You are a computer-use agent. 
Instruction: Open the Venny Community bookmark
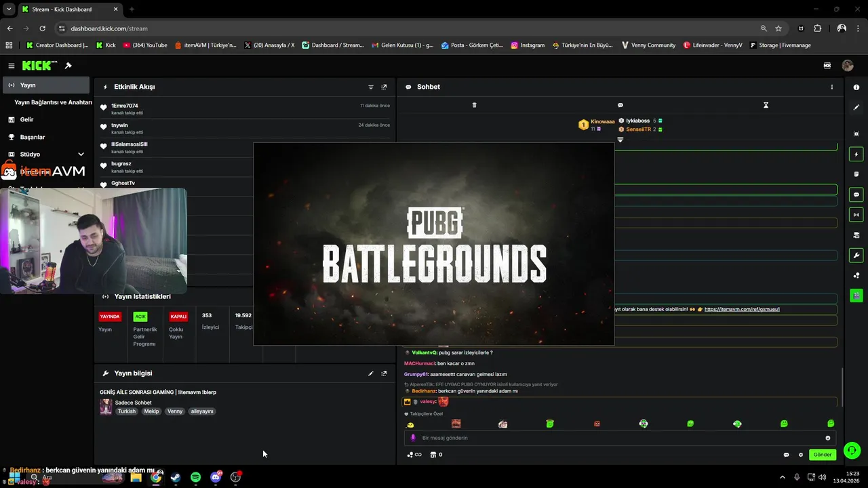click(648, 45)
